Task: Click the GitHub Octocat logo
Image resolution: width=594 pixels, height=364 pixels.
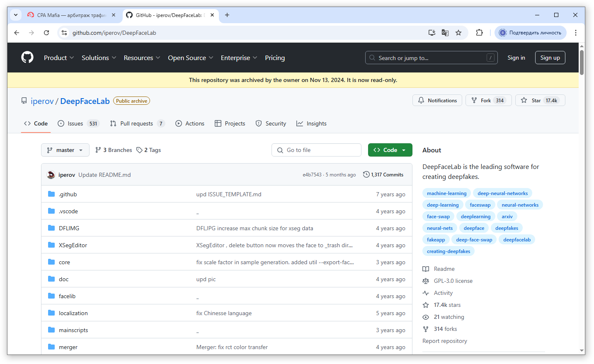Action: coord(27,58)
